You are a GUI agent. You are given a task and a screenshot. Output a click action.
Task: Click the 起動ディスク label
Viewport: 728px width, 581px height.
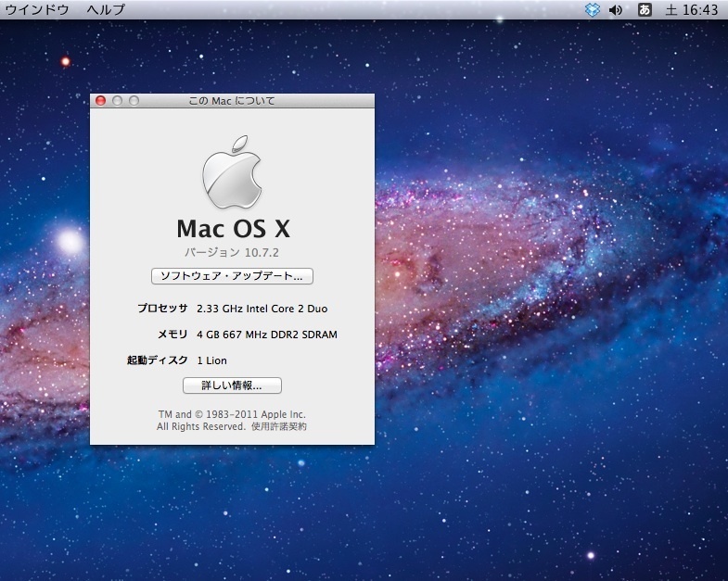(x=158, y=360)
